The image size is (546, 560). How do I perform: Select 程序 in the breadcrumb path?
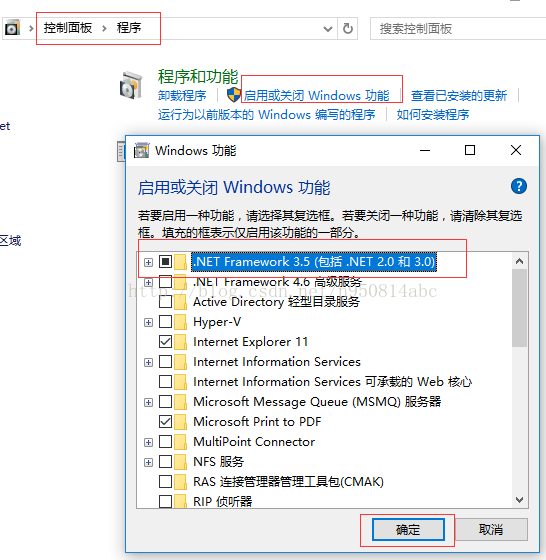click(129, 28)
